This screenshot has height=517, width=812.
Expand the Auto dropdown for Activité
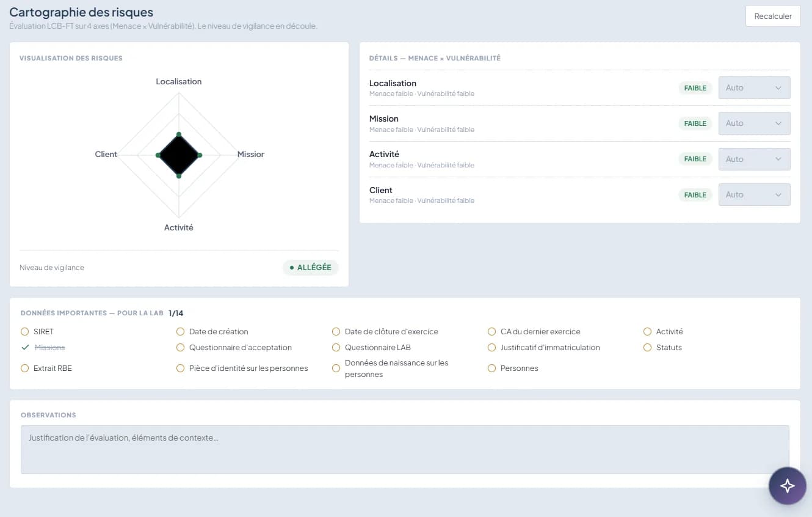click(x=754, y=159)
